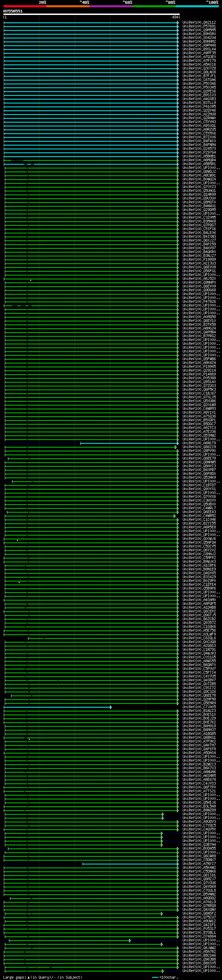Select the UniRef100_P29764 label

[x=199, y=153]
